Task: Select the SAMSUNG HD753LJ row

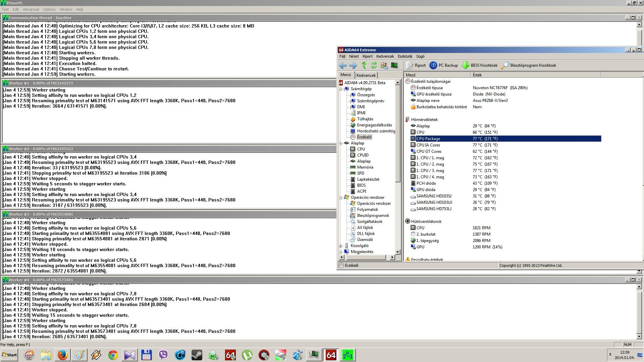Action: pos(506,209)
